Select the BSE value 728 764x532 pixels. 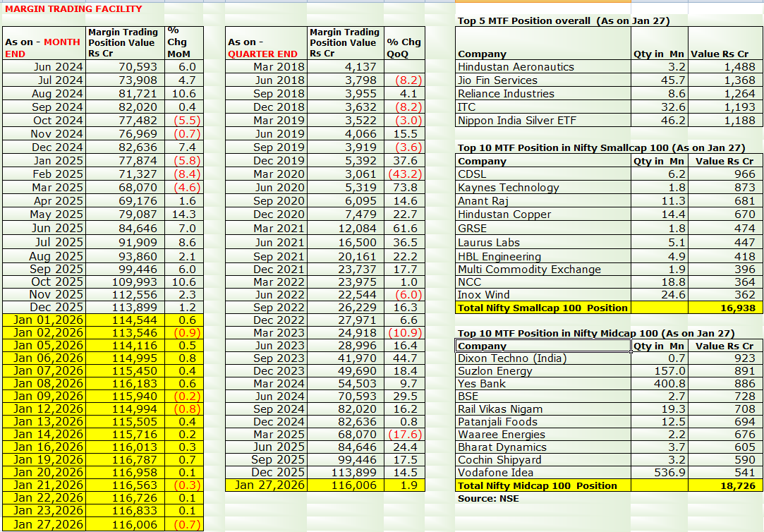click(725, 396)
